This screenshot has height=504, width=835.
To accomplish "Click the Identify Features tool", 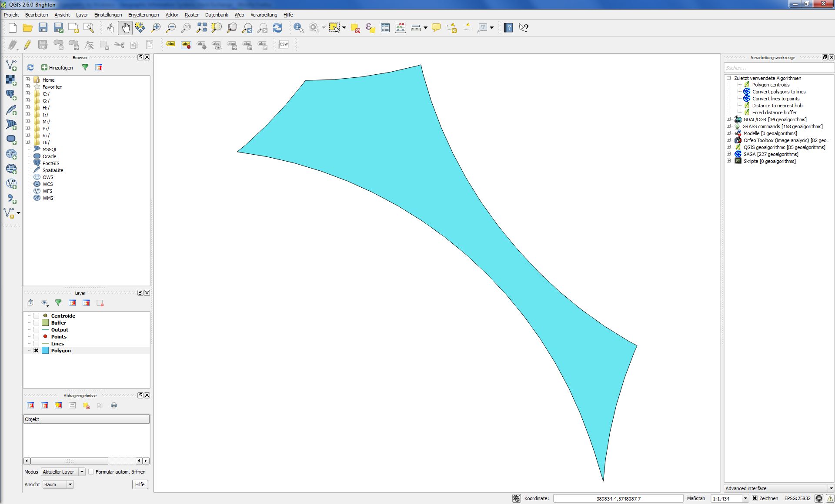I will coord(298,28).
